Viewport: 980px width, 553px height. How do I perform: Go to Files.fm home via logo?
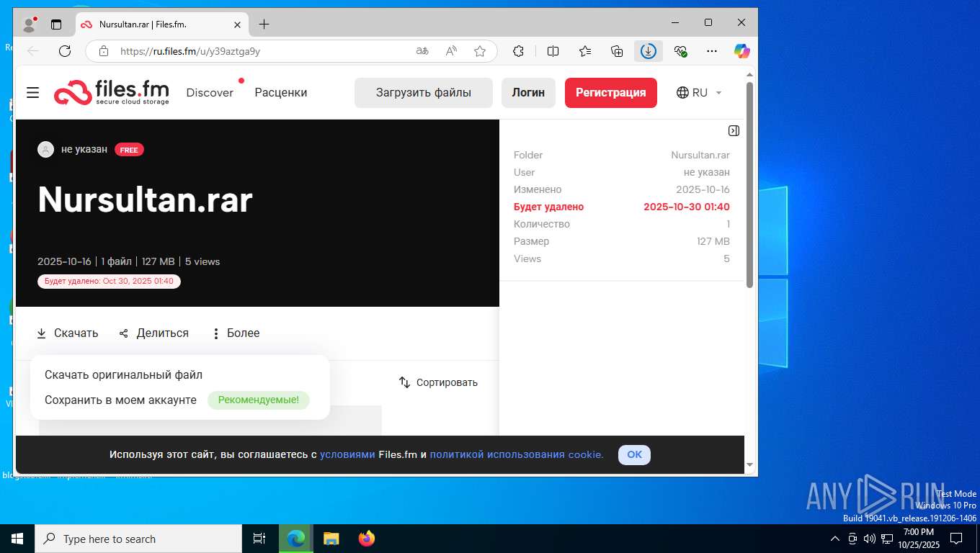pos(112,92)
